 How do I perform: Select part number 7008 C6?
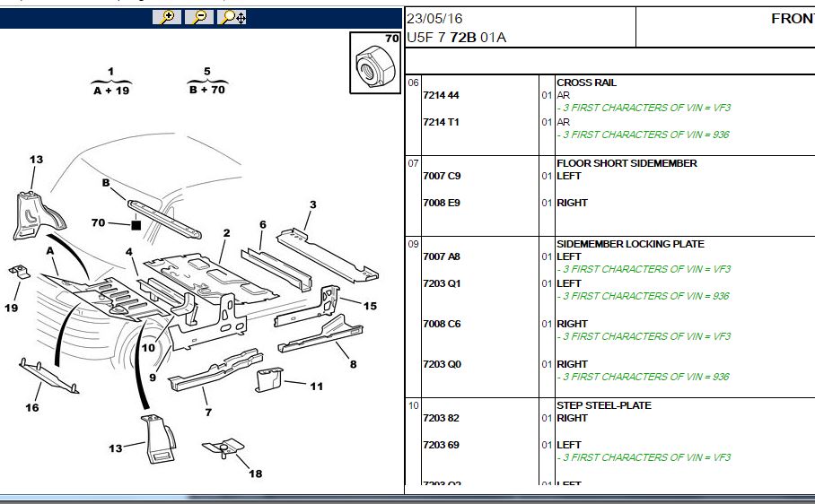[x=442, y=324]
